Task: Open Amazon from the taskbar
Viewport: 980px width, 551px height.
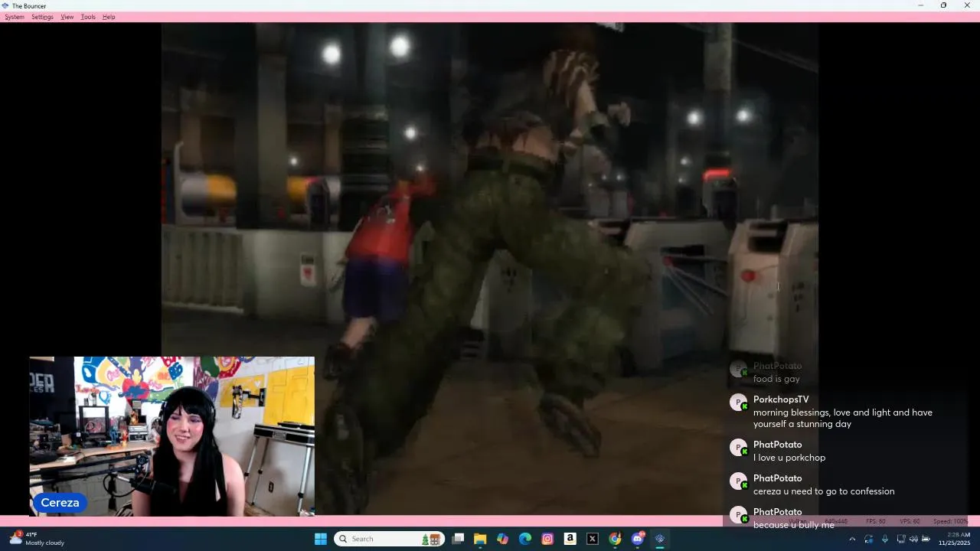Action: 570,539
